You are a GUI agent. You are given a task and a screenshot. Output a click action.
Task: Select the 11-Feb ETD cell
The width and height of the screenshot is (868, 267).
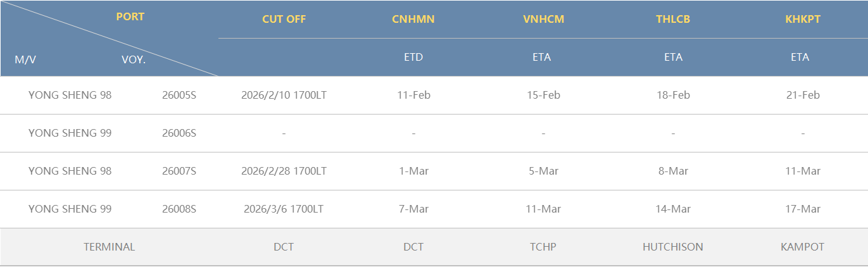click(x=413, y=96)
